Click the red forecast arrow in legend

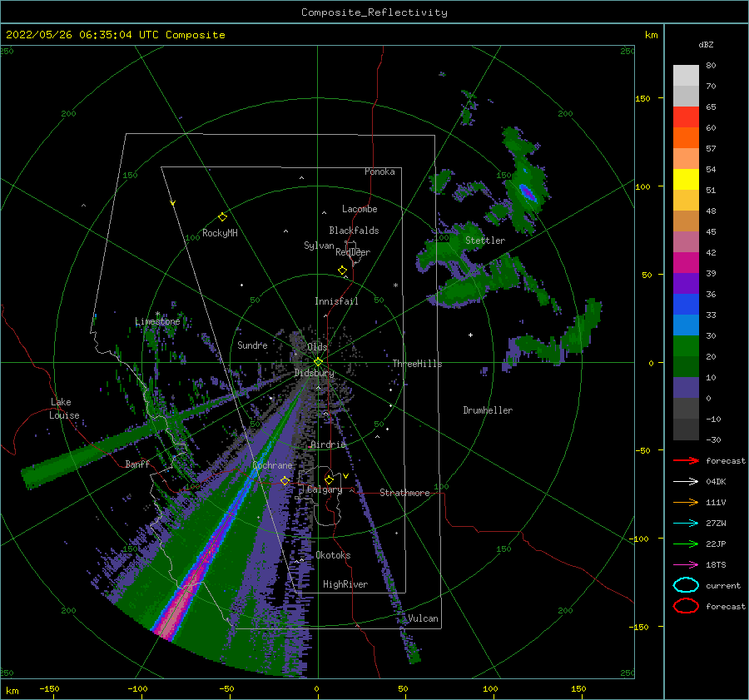[686, 460]
